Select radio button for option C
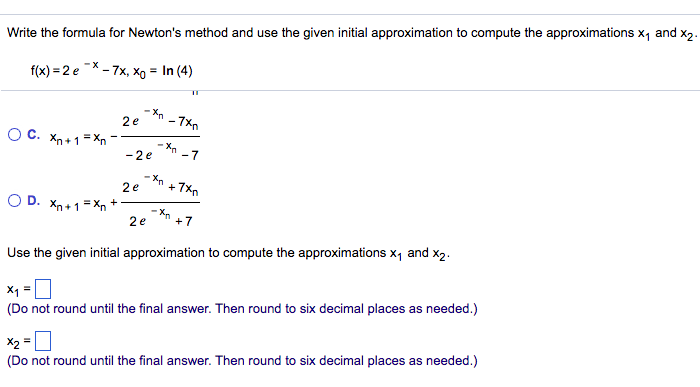 pyautogui.click(x=14, y=134)
